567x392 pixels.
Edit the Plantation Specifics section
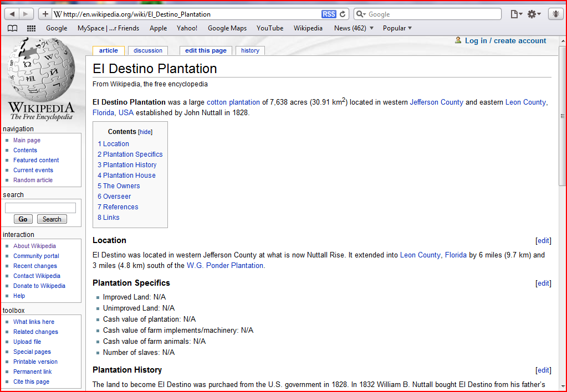click(x=543, y=283)
